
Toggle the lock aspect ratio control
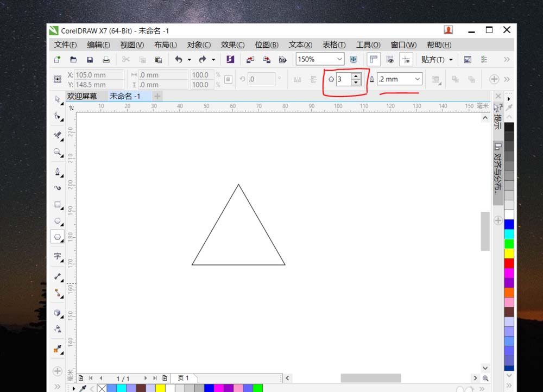coord(227,79)
